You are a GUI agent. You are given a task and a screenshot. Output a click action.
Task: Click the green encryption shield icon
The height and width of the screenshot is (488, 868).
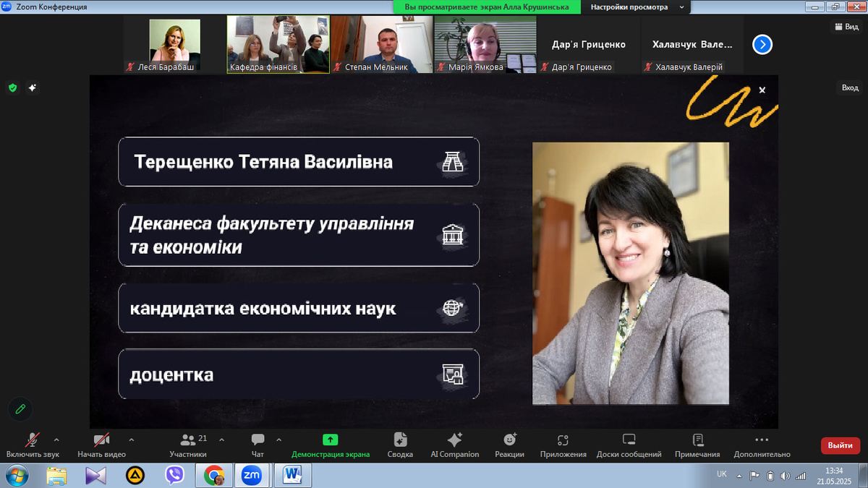[12, 88]
